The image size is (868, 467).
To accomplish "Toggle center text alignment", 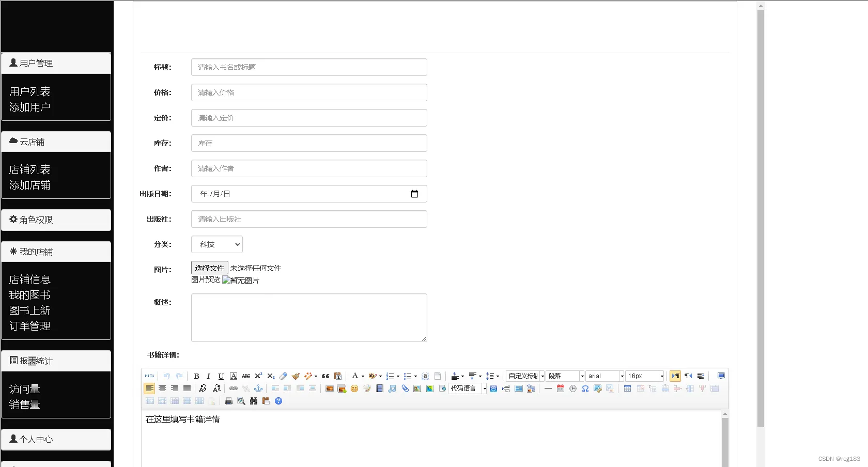I will pos(162,388).
